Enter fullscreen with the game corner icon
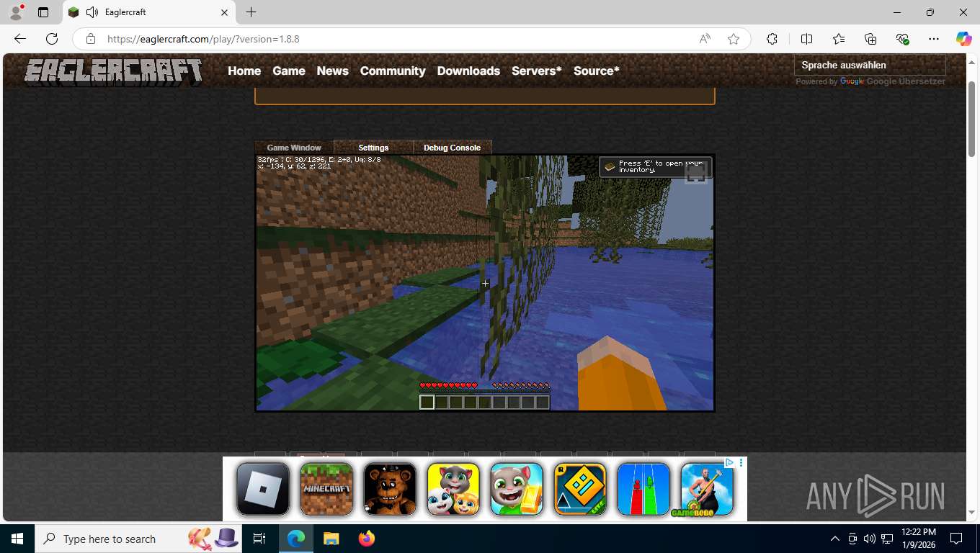 point(695,172)
